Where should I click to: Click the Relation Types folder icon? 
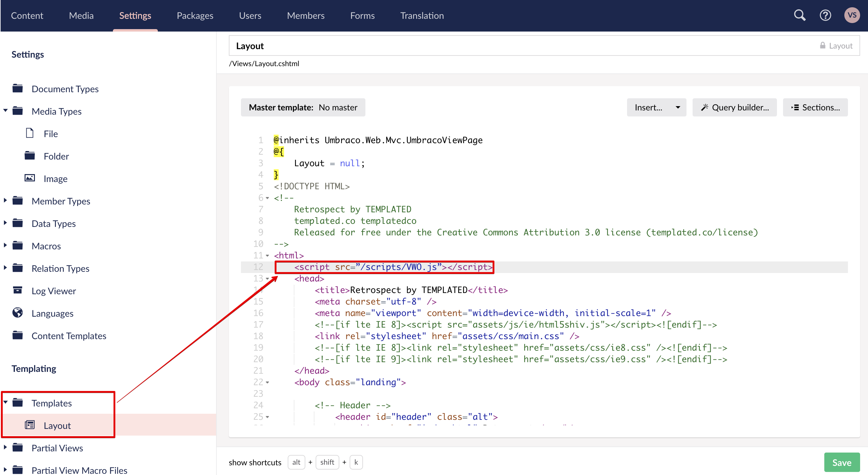(18, 268)
